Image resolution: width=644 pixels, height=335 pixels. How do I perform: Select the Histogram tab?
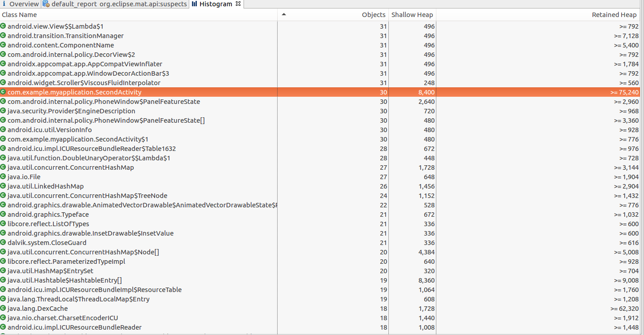216,4
